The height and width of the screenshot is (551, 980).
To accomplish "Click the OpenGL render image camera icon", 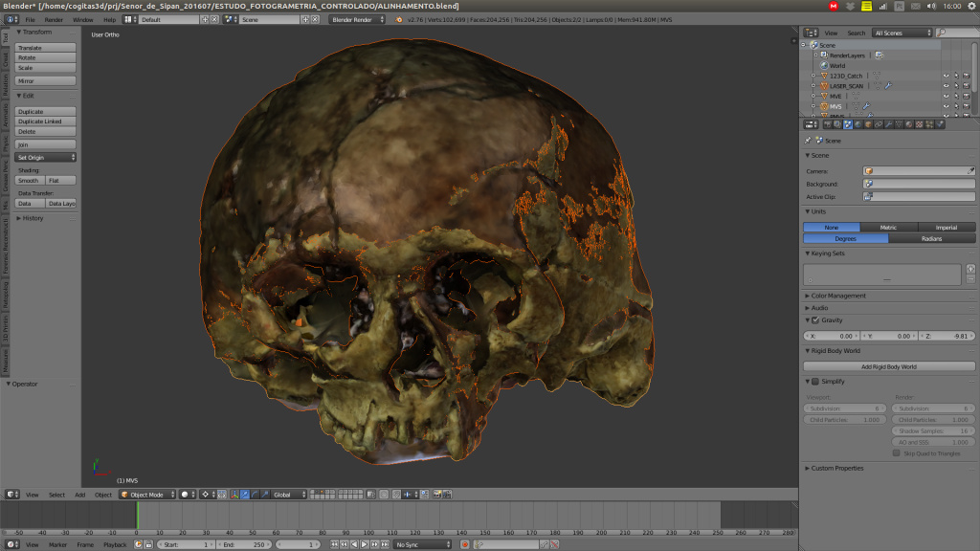I will click(x=436, y=495).
